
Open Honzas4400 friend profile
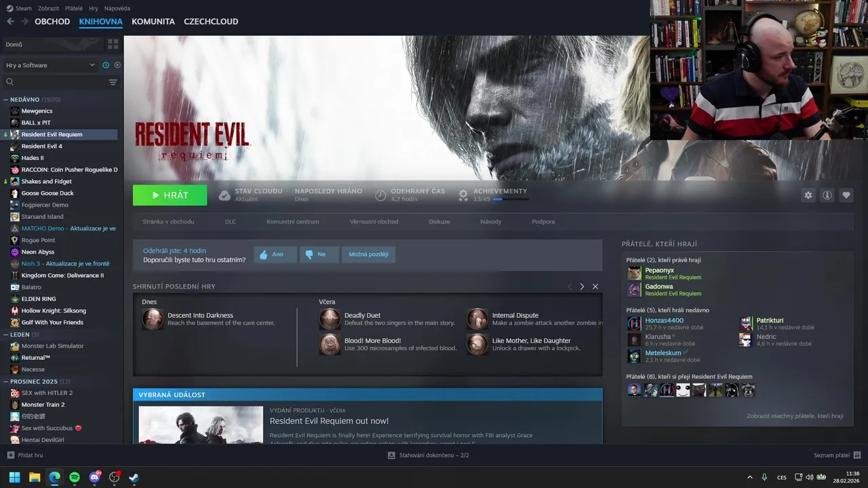coord(664,321)
